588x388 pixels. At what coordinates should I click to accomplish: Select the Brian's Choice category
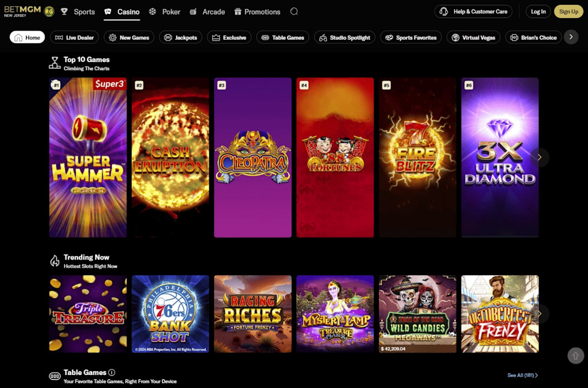point(534,37)
